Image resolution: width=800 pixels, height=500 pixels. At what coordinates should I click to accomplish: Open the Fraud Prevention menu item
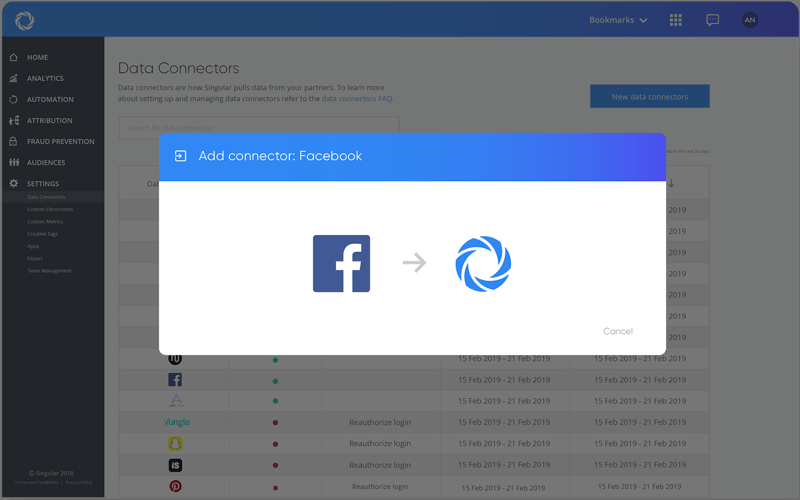coord(60,141)
